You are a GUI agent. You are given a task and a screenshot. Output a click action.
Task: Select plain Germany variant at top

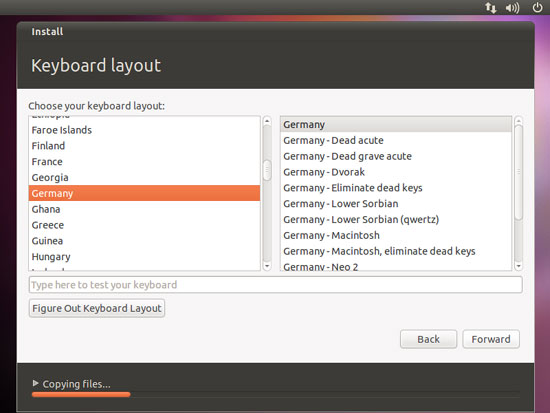(396, 124)
